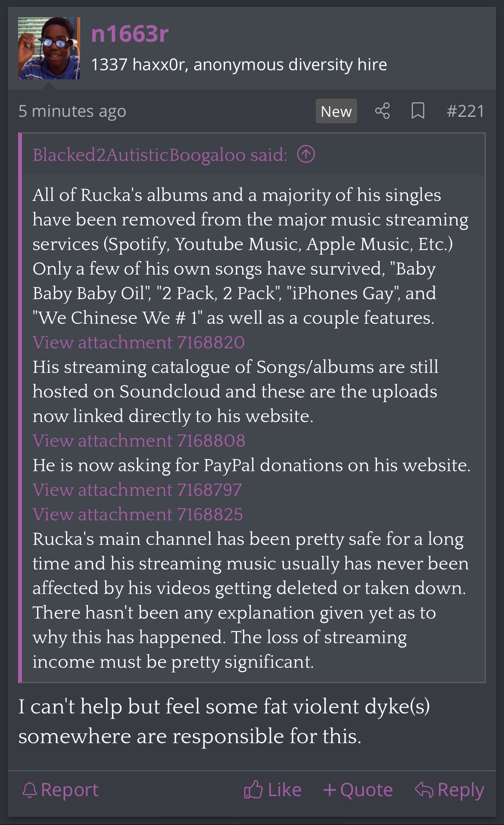Screen dimensions: 504x825
Task: View attachment 7168797
Action: [137, 490]
